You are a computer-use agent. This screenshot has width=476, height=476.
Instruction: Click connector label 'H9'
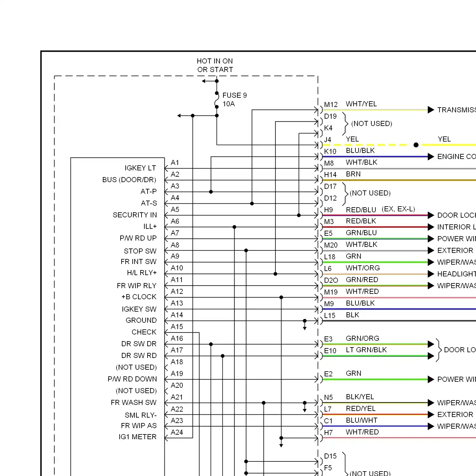click(x=328, y=210)
